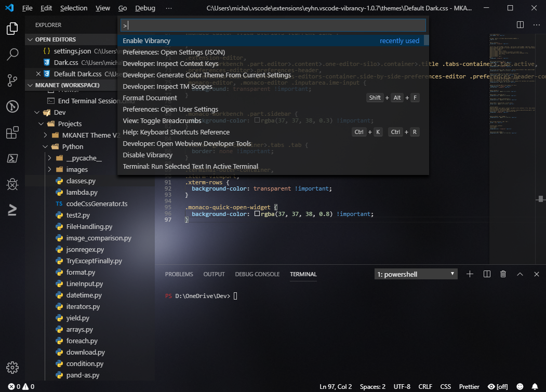Open the powershell terminal selector dropdown
546x392 pixels.
click(416, 274)
